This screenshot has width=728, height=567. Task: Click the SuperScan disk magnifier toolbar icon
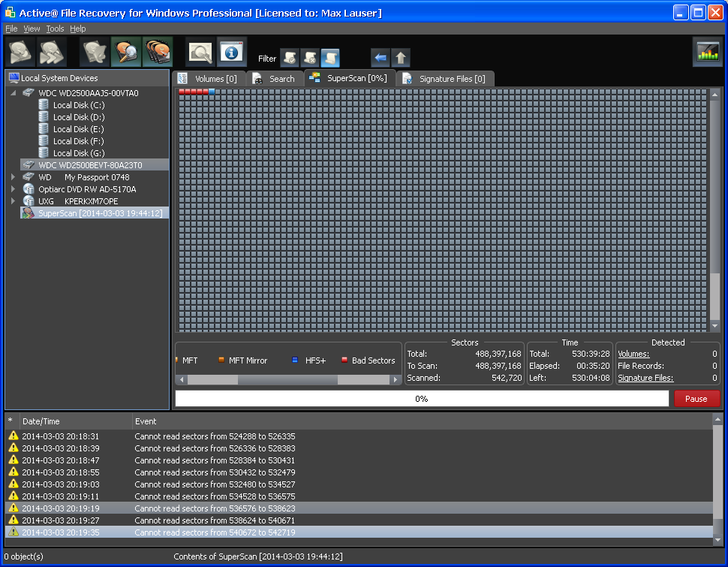126,53
